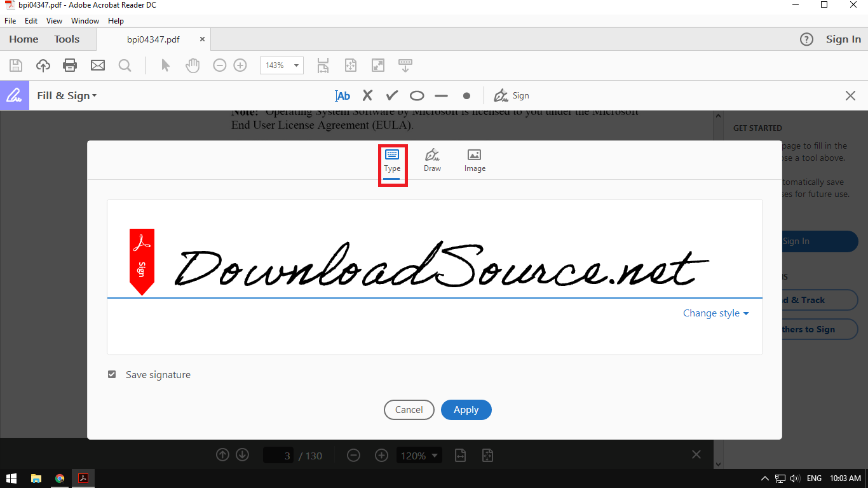The width and height of the screenshot is (868, 488).
Task: Select the line dash tool
Action: tap(442, 96)
